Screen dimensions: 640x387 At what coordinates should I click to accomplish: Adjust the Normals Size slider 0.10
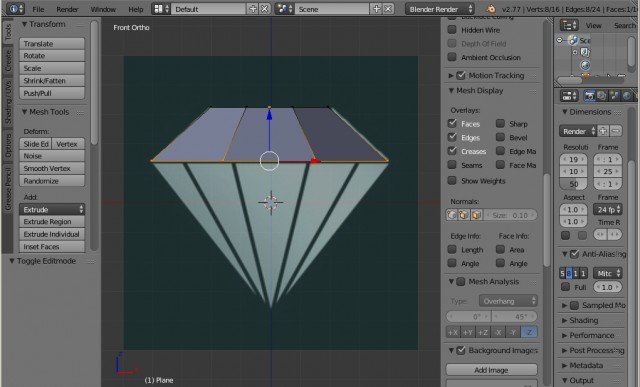coord(510,215)
